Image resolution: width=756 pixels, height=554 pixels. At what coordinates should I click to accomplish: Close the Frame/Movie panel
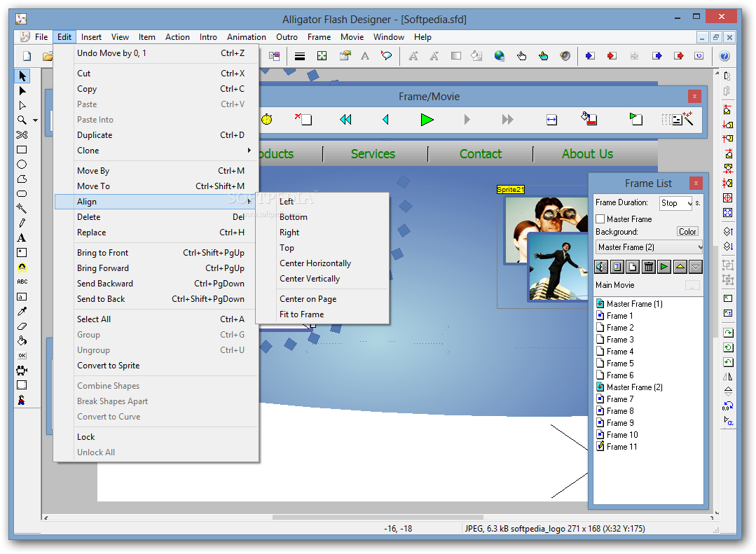pos(694,97)
